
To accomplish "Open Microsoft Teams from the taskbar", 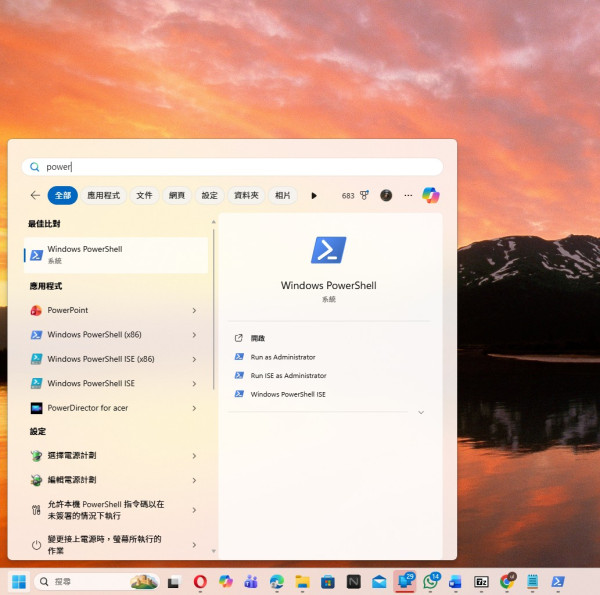I will [251, 582].
